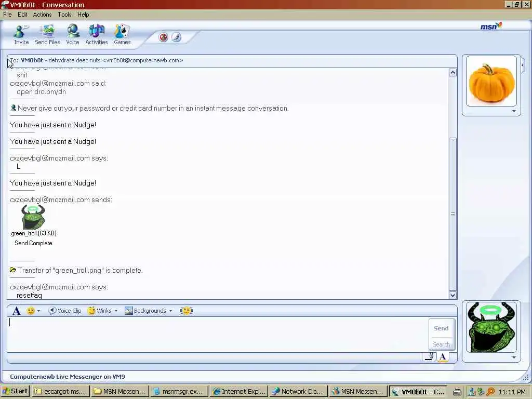The width and height of the screenshot is (532, 399).
Task: Click the window resize grip corner
Action: [526, 377]
